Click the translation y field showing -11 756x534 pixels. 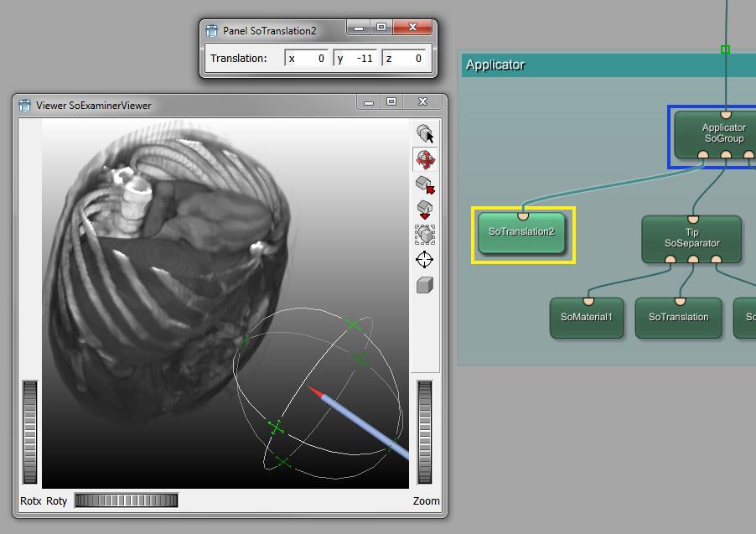pos(355,59)
